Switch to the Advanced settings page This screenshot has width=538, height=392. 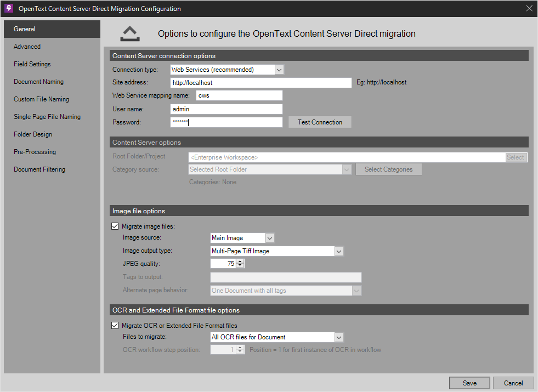point(52,47)
